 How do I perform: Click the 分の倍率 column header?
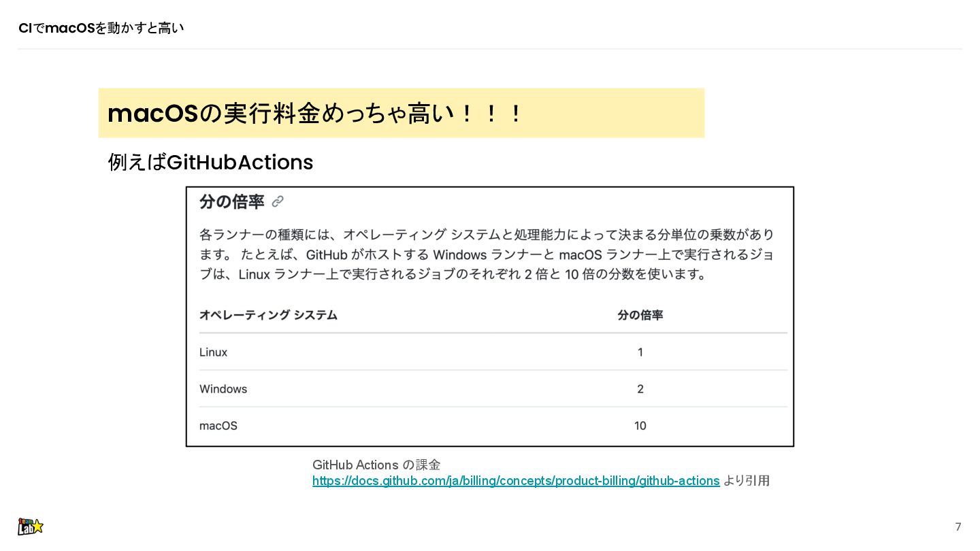(640, 316)
